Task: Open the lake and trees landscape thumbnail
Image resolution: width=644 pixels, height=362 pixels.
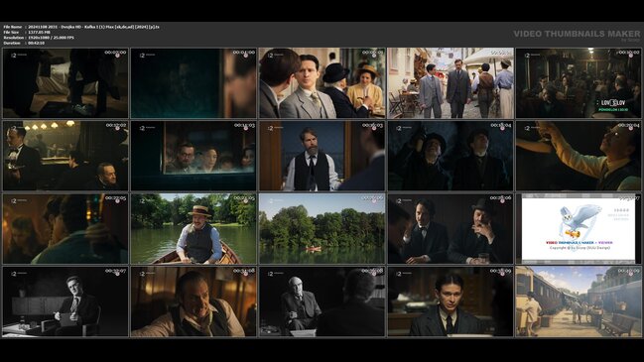Action: coord(322,229)
